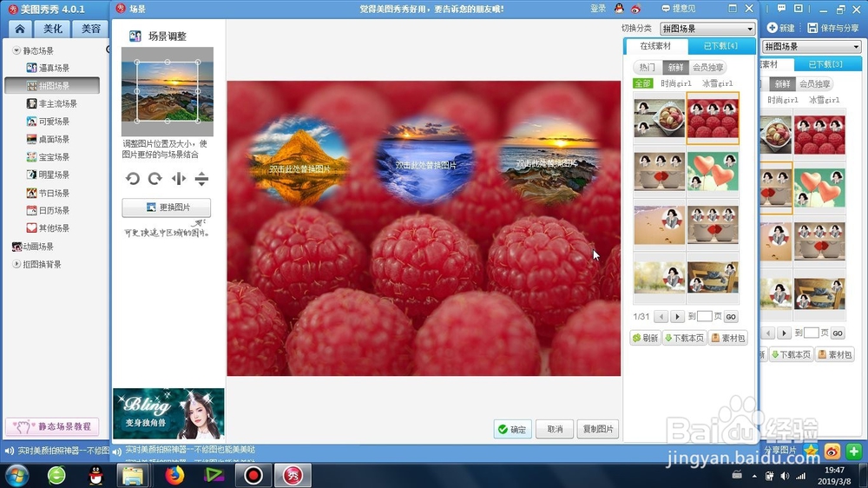Click the Weibo share icon

(x=832, y=452)
